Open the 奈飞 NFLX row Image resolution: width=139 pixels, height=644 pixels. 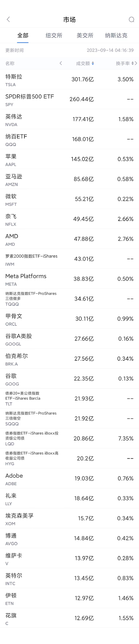tap(69, 219)
